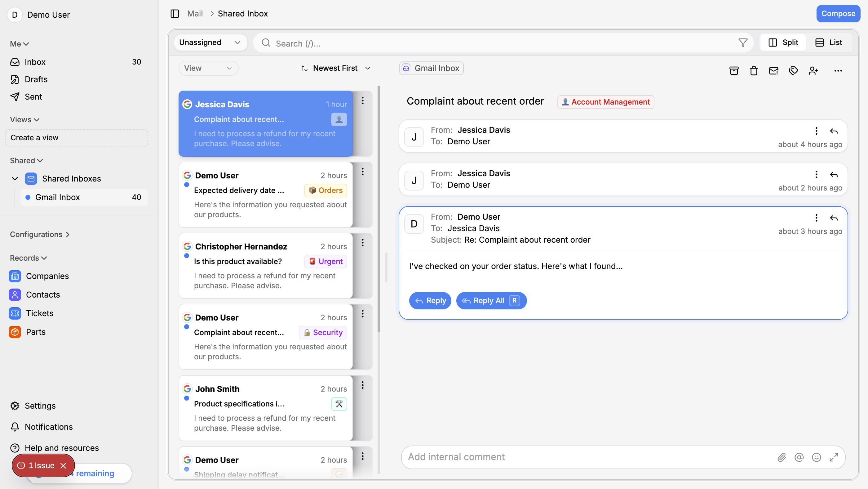The height and width of the screenshot is (489, 868).
Task: Click reply arrow on 2 hours ago message
Action: (834, 175)
